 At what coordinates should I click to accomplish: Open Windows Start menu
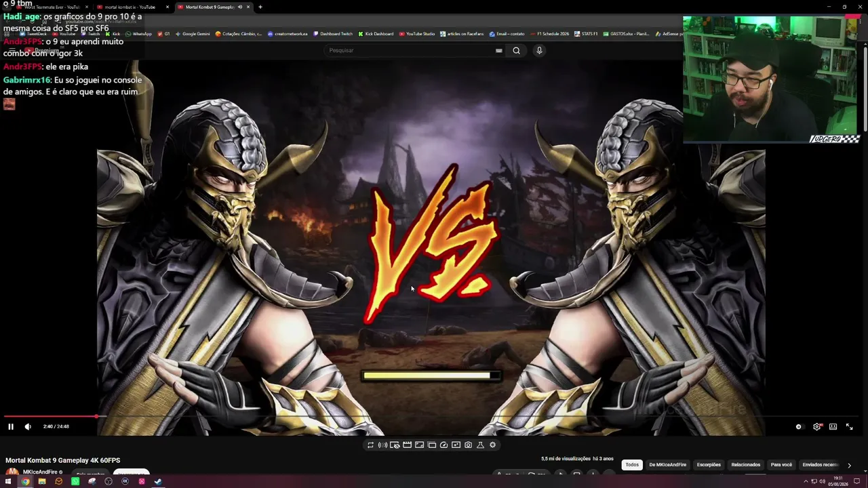9,482
